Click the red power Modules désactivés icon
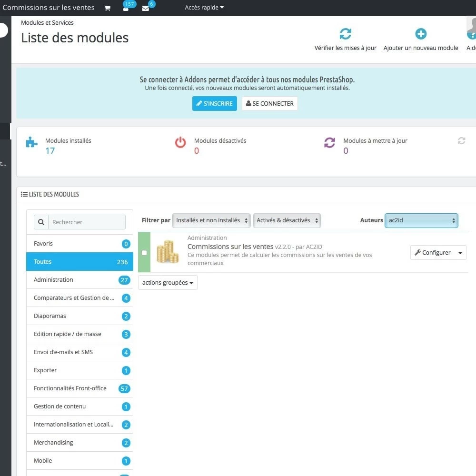 click(x=180, y=142)
